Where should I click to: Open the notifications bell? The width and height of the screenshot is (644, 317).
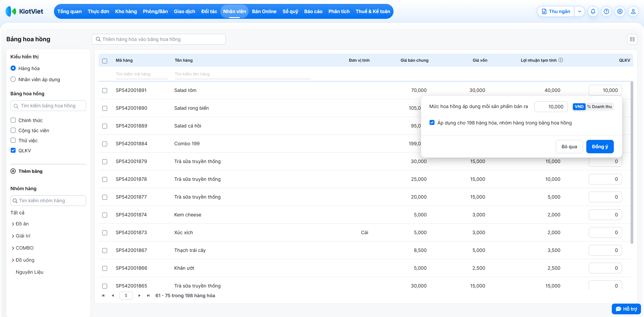593,11
